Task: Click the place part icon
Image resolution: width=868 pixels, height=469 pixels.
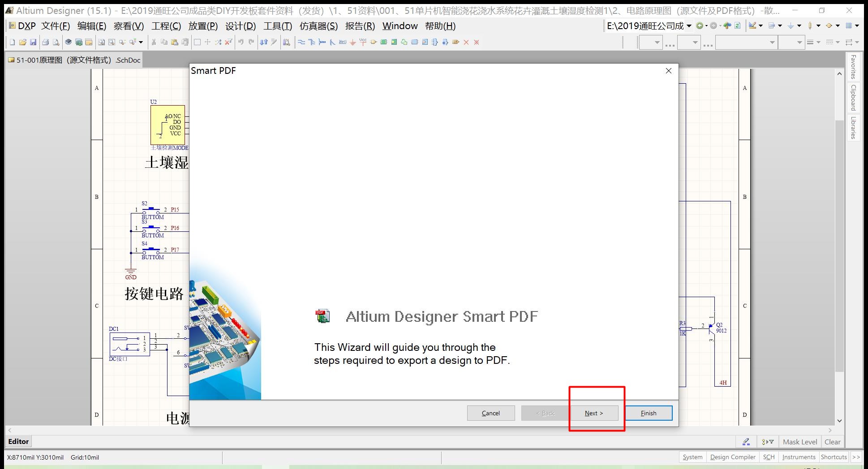Action: (374, 42)
